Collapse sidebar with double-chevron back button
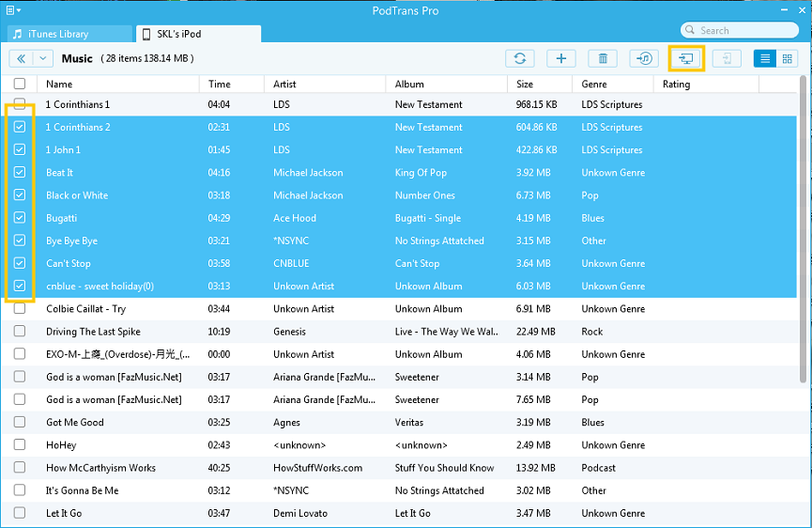Viewport: 812px width, 528px height. 21,58
